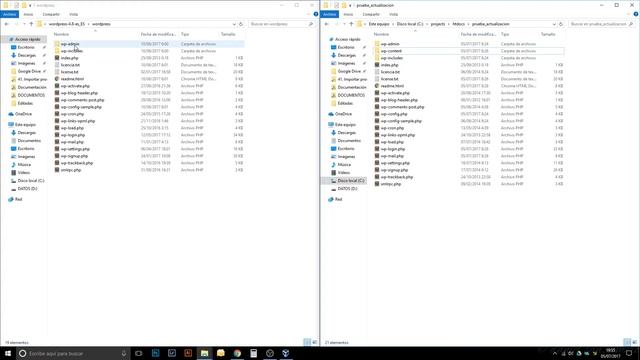
Task: Show hidden system tray icons
Action: pyautogui.click(x=555, y=353)
